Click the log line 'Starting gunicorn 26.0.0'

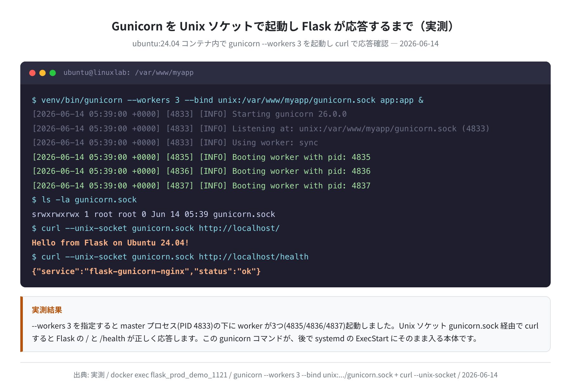click(x=189, y=114)
